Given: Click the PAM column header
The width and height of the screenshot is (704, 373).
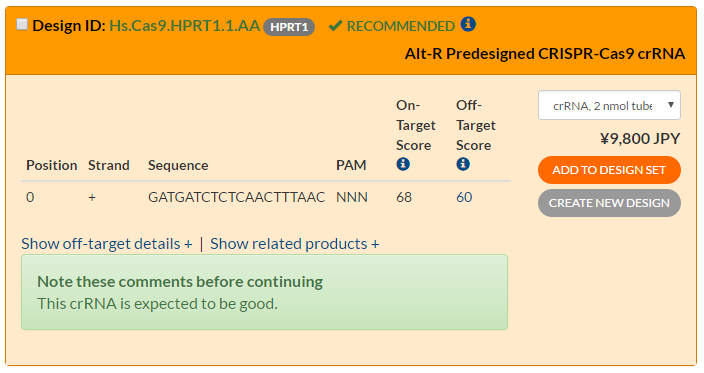Looking at the screenshot, I should click(351, 165).
